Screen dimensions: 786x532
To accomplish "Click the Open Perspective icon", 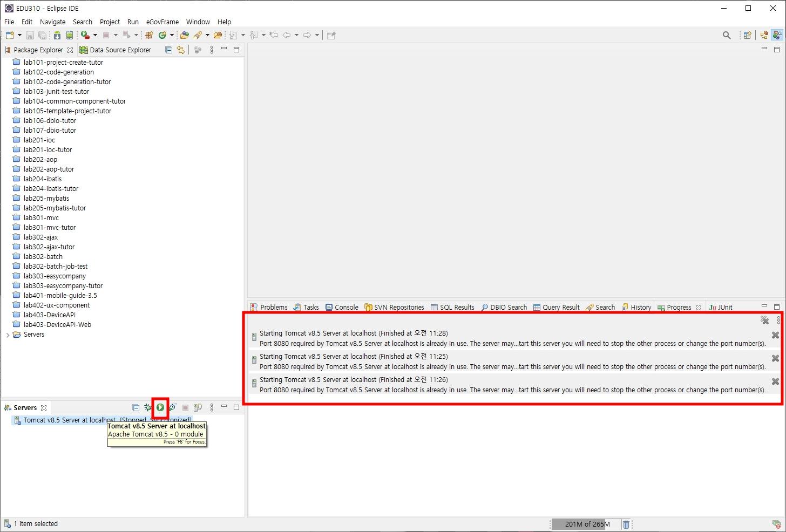I will [x=748, y=35].
